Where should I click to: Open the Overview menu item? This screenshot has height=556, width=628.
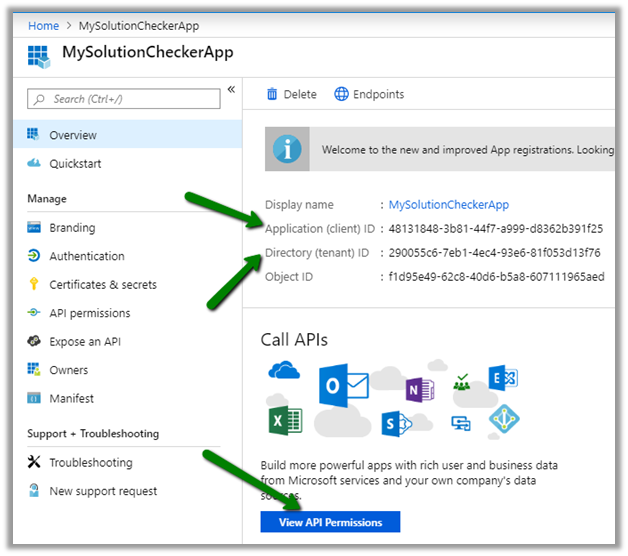point(73,135)
